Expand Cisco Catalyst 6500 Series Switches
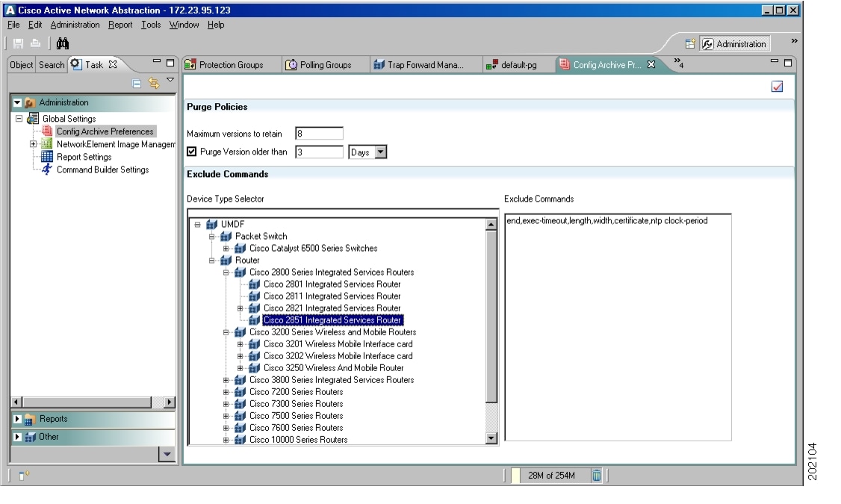The width and height of the screenshot is (841, 504). click(226, 248)
